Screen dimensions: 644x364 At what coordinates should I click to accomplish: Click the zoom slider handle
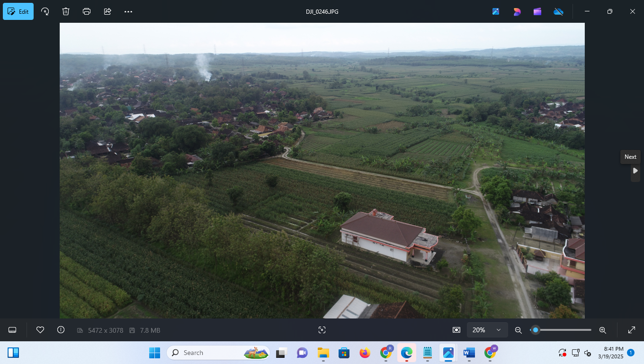pyautogui.click(x=535, y=330)
